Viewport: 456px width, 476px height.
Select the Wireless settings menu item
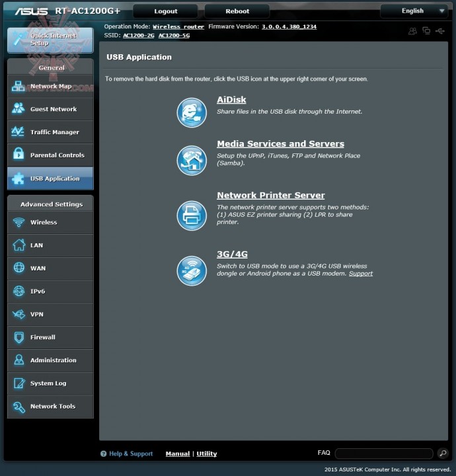coord(50,222)
